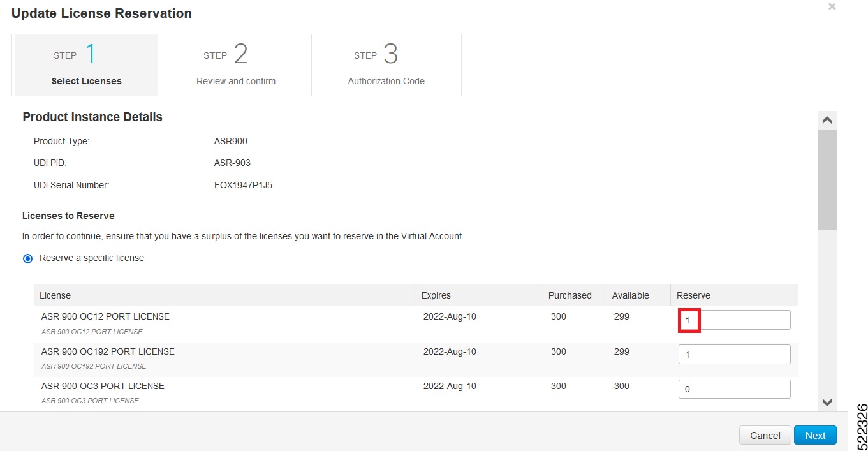Click expiry date of OC12 PORT LICENSE
This screenshot has width=868, height=451.
click(x=450, y=316)
